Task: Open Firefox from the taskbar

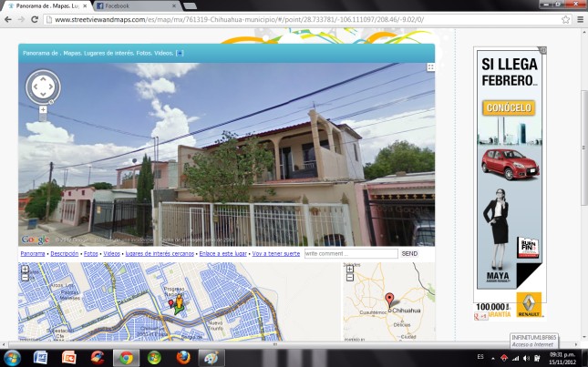Action: (182, 357)
